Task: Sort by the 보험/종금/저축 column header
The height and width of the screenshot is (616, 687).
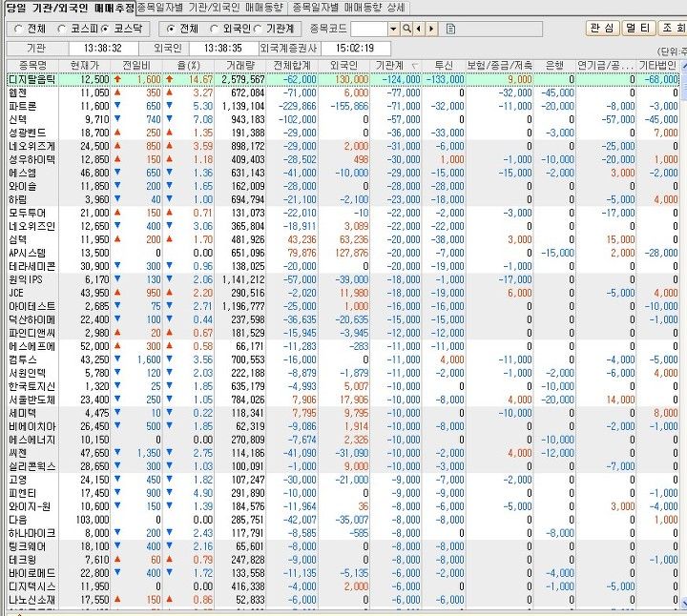Action: [x=499, y=65]
